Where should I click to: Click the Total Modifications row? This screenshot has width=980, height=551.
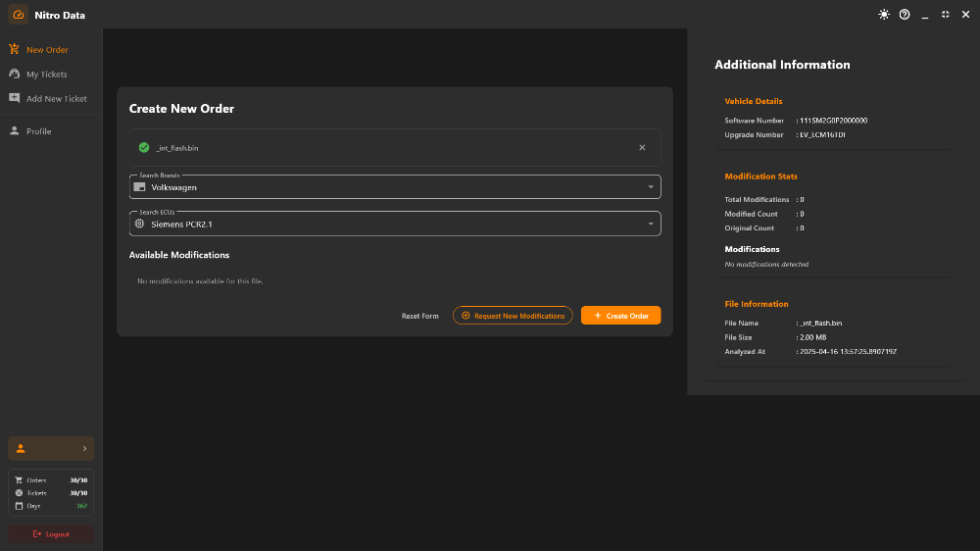pos(764,199)
